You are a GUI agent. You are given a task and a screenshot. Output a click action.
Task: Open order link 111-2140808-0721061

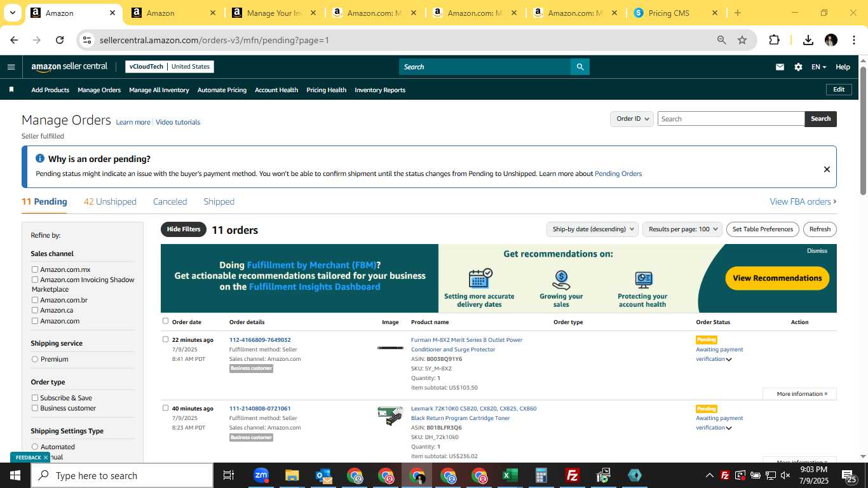click(x=260, y=409)
